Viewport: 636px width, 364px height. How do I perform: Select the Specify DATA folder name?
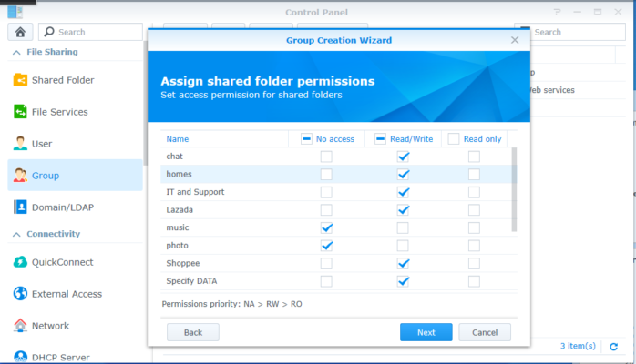point(191,281)
